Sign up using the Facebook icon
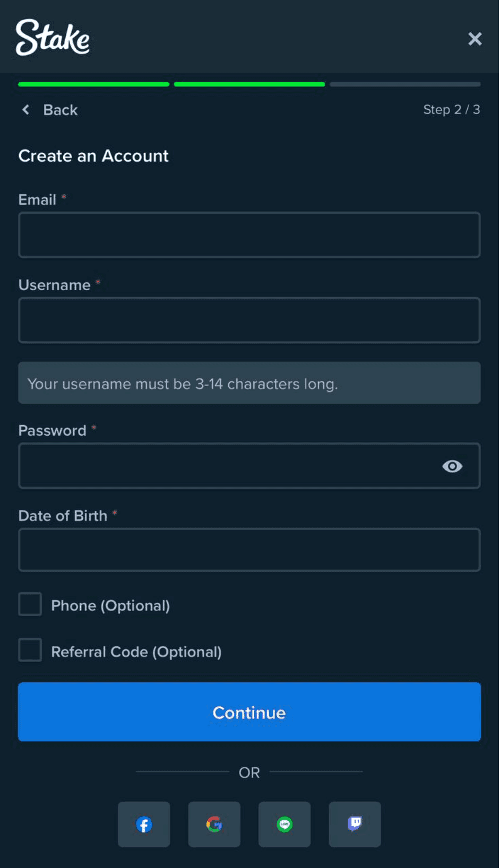Image resolution: width=500 pixels, height=868 pixels. tap(144, 824)
